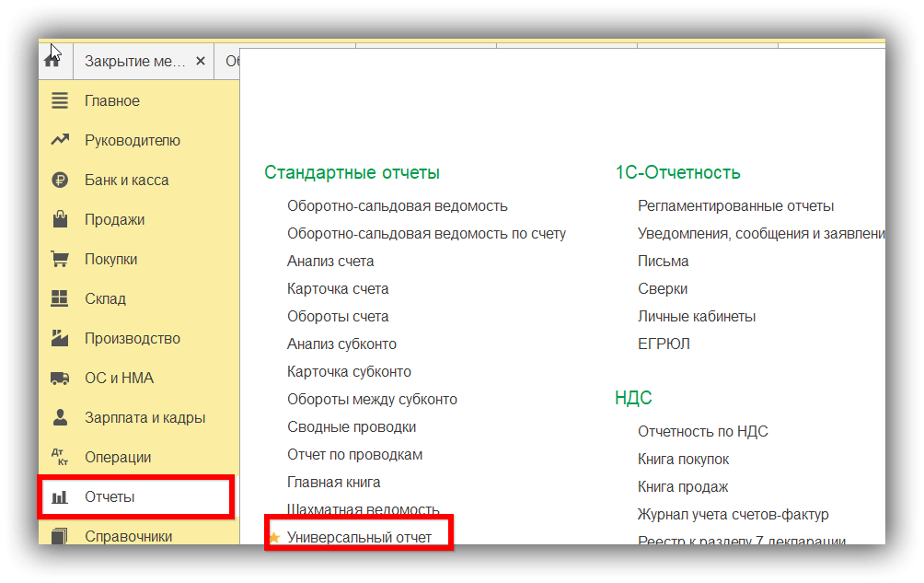Click the shopping bag icon for Продажи
924x583 pixels.
click(60, 219)
